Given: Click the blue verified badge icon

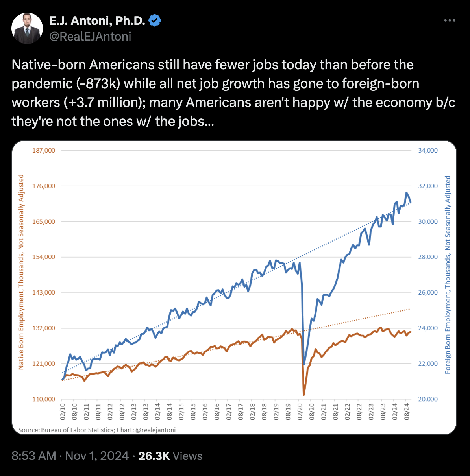Looking at the screenshot, I should 155,20.
